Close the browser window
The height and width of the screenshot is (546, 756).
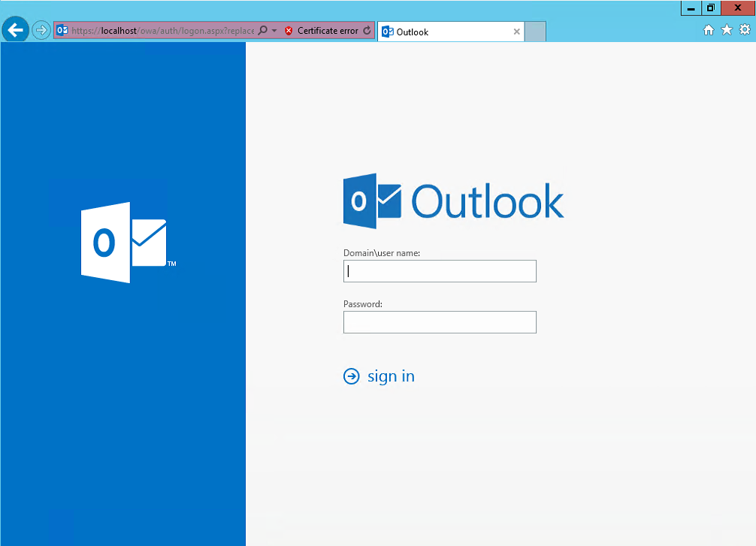tap(738, 8)
